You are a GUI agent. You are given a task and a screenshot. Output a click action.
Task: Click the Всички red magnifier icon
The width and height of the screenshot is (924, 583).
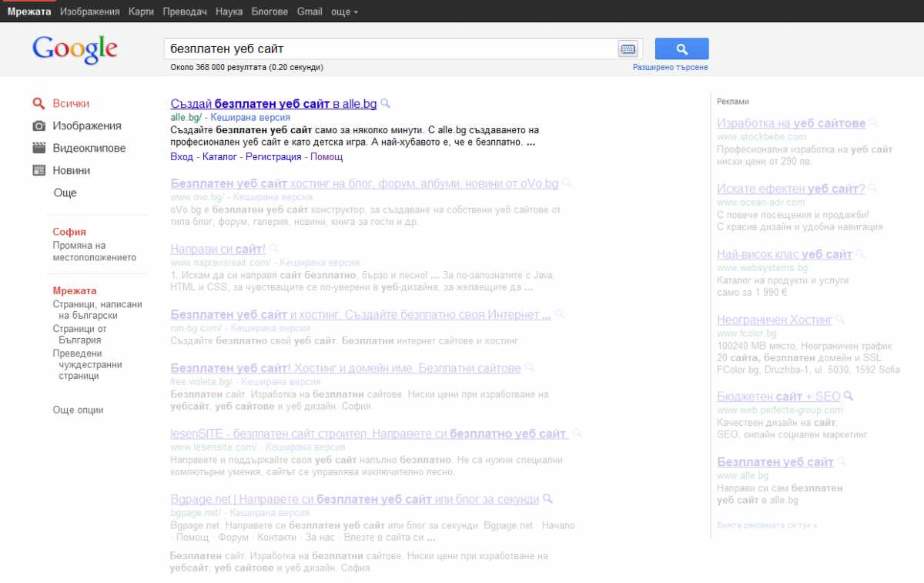[x=38, y=103]
